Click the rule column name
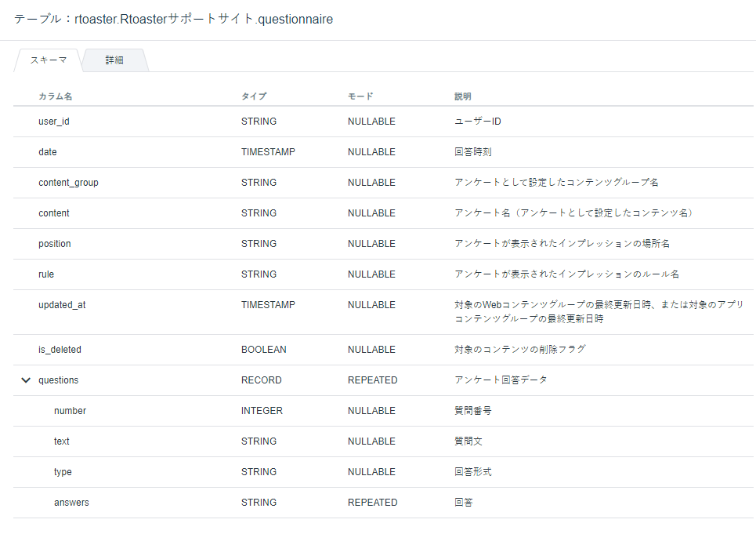756x534 pixels. 46,274
